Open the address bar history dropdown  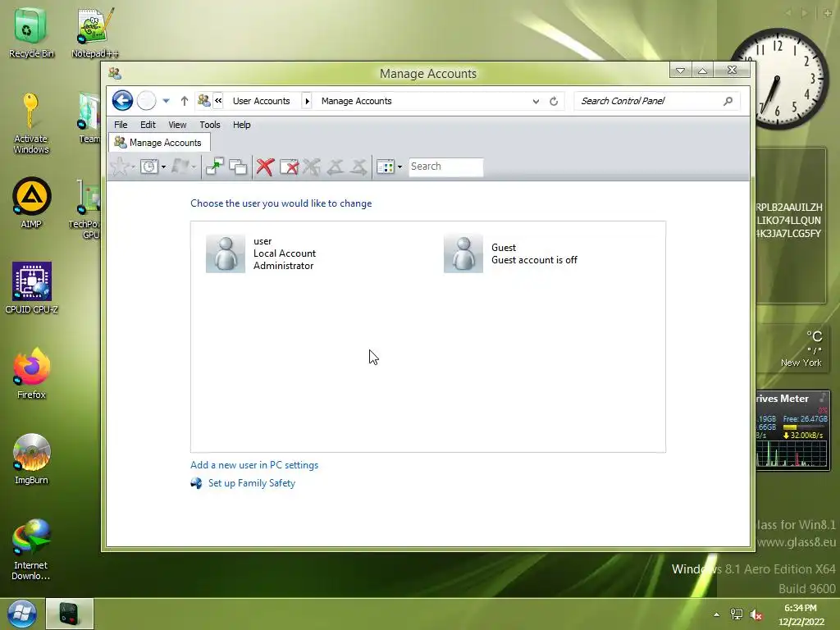coord(536,101)
